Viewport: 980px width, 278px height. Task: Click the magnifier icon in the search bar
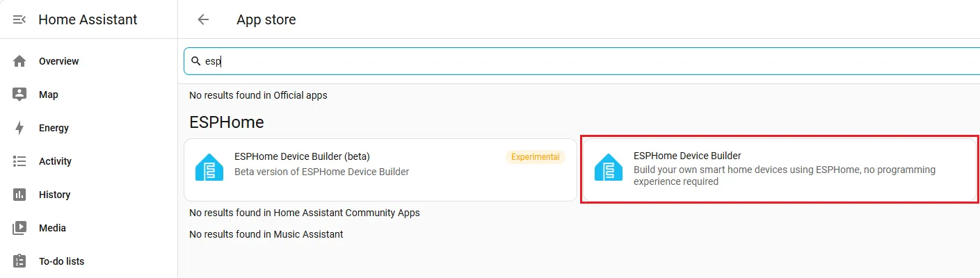point(196,61)
